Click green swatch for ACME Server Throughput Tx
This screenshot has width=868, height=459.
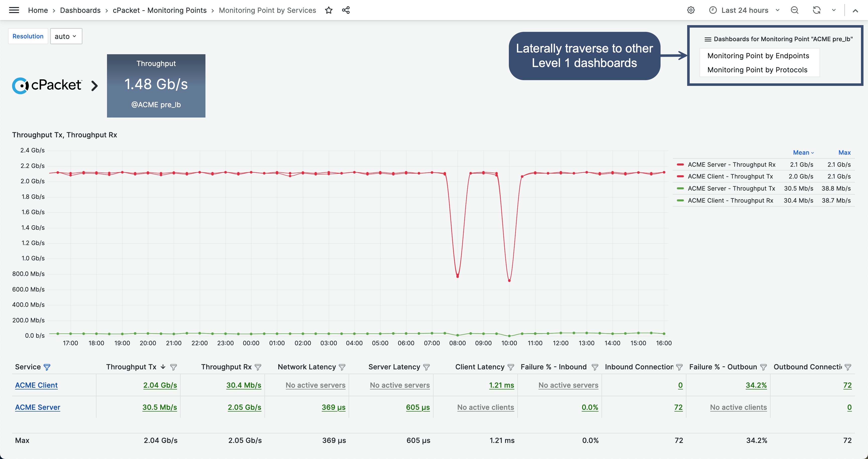pos(680,188)
